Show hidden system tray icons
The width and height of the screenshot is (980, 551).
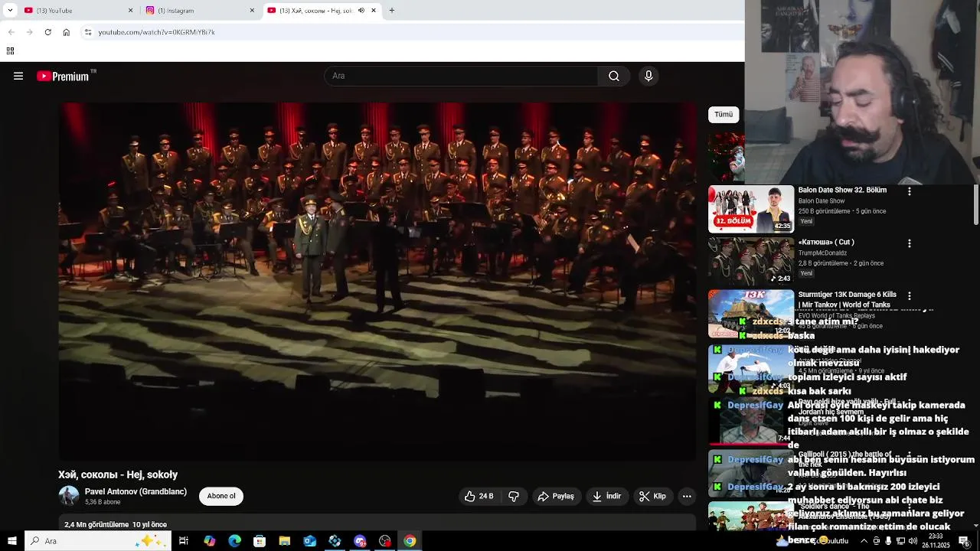864,541
